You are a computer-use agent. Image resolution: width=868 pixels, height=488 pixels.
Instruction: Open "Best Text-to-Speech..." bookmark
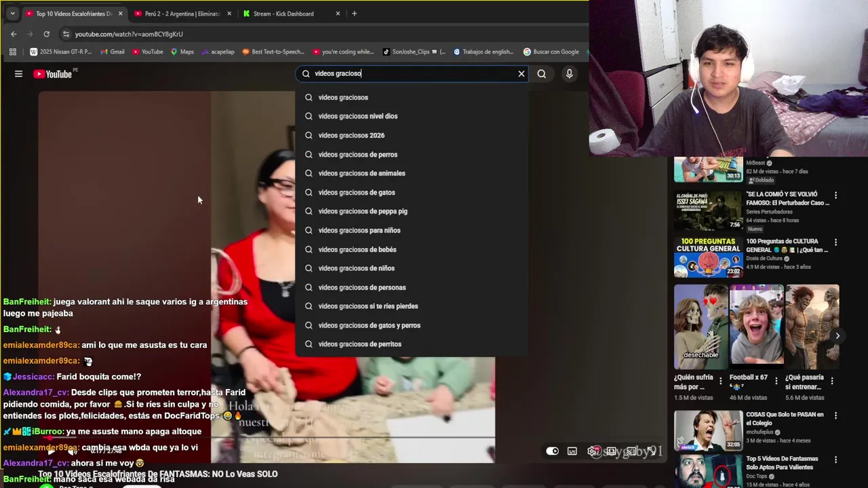pos(273,52)
